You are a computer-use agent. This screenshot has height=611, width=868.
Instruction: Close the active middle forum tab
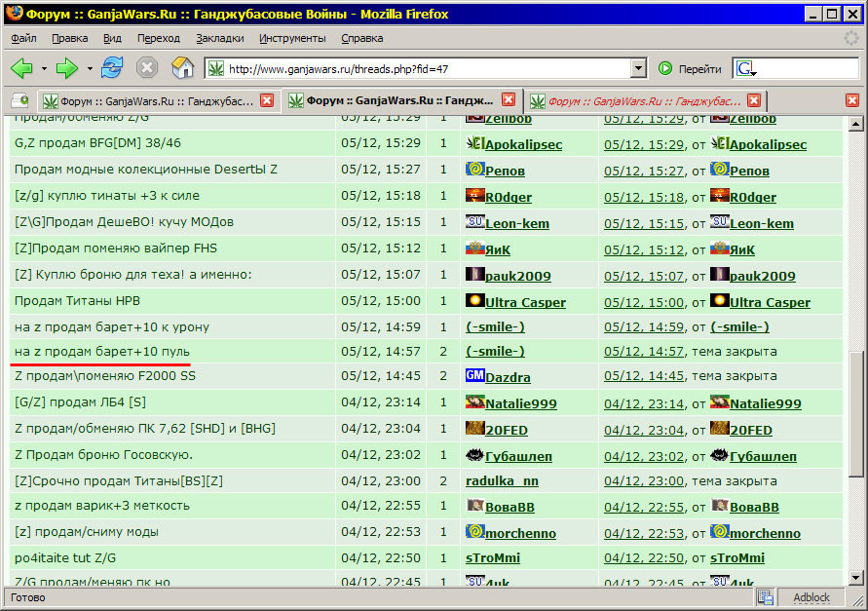coord(509,99)
